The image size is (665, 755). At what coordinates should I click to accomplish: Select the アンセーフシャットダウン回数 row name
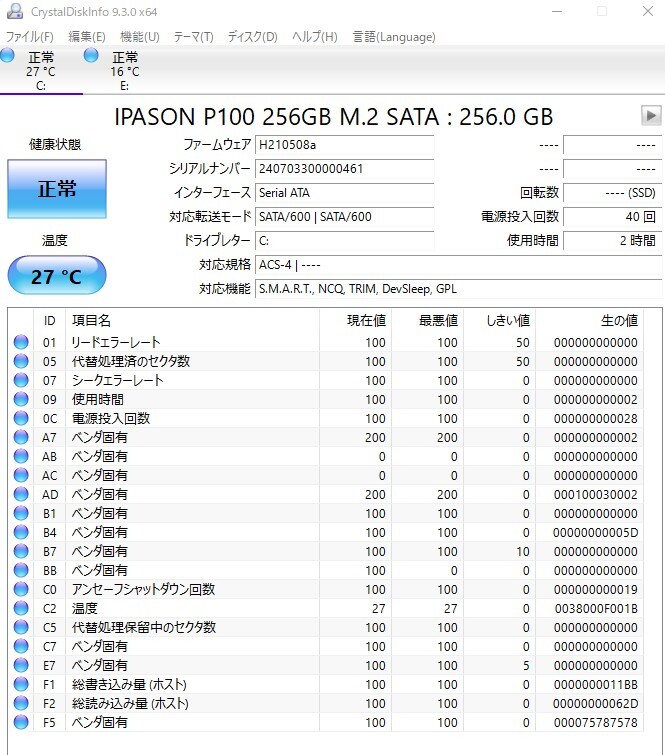143,589
